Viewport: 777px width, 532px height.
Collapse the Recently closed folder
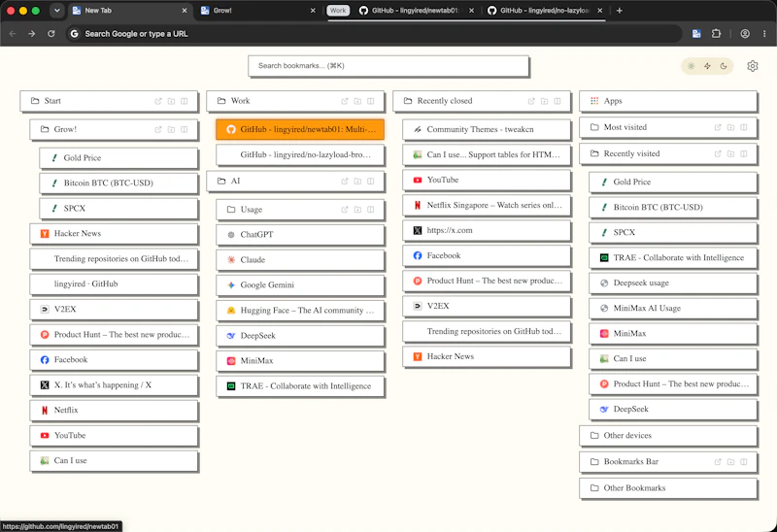[x=482, y=101]
